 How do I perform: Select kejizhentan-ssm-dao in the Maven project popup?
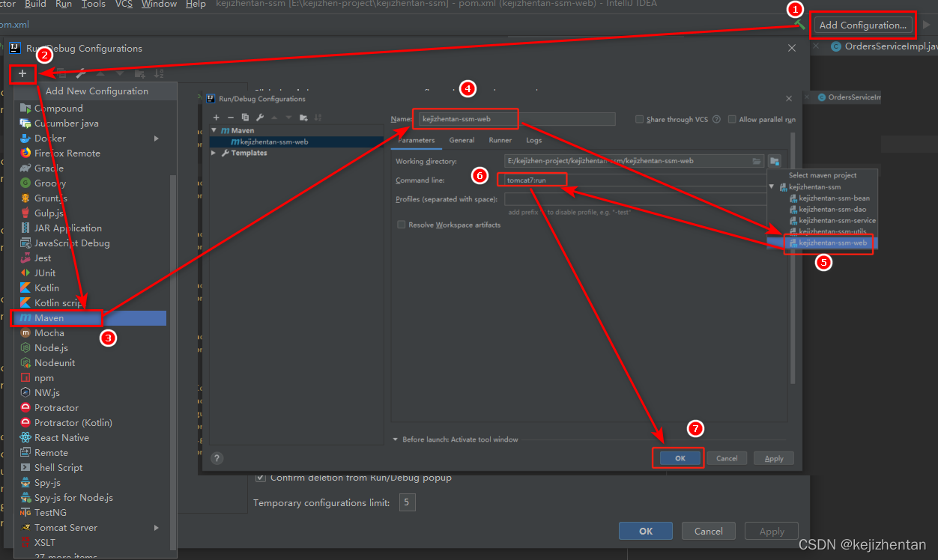(830, 209)
